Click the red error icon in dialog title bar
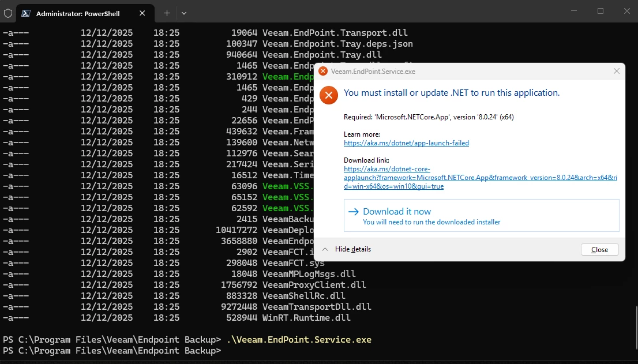 pos(323,72)
